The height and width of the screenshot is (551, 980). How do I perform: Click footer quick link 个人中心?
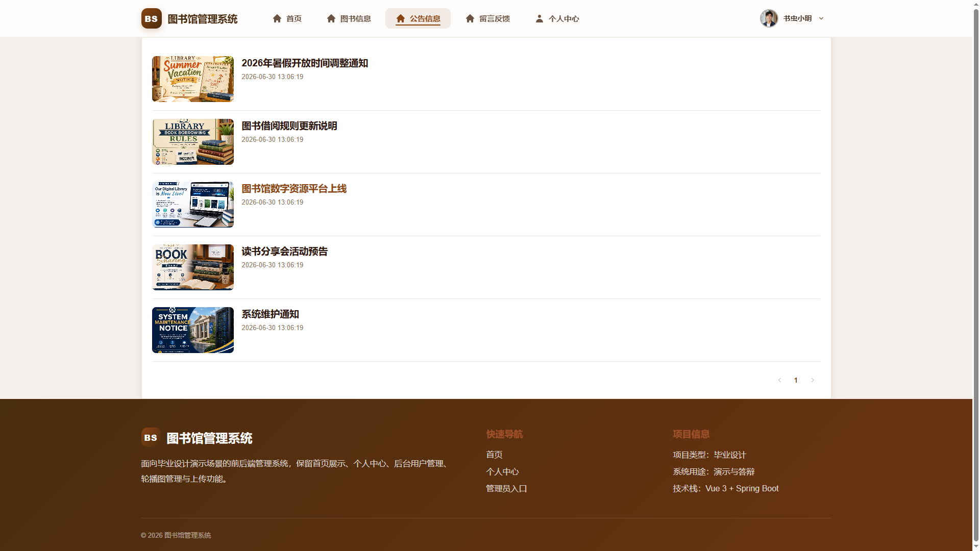point(502,472)
